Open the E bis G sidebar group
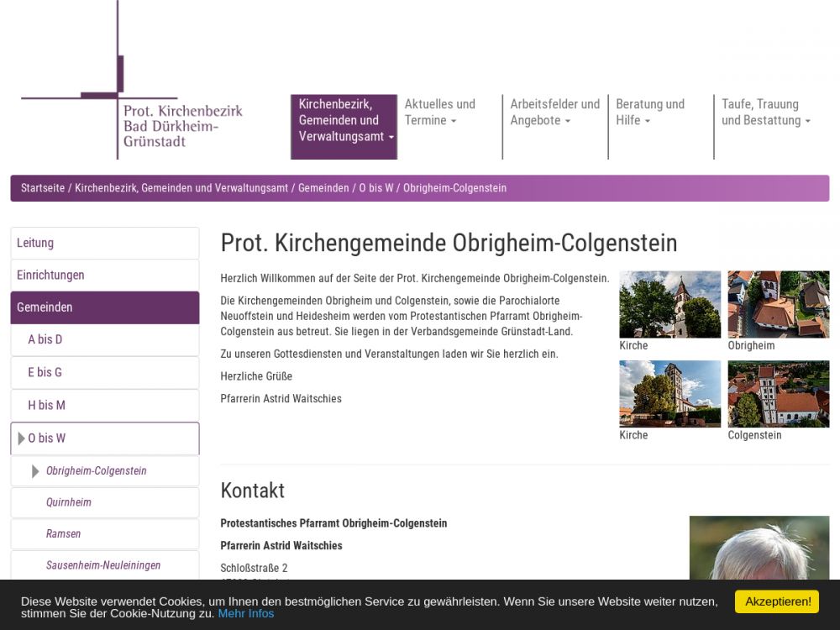The height and width of the screenshot is (630, 840). click(x=45, y=372)
